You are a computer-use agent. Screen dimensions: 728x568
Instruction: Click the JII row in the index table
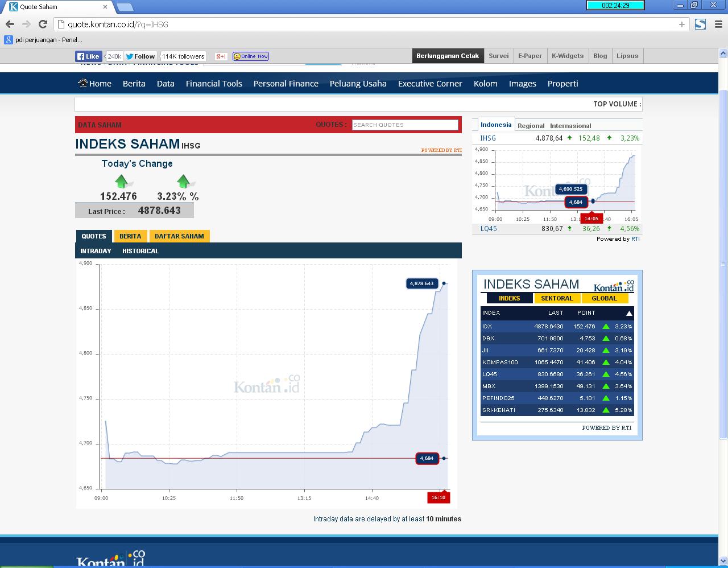(x=557, y=350)
